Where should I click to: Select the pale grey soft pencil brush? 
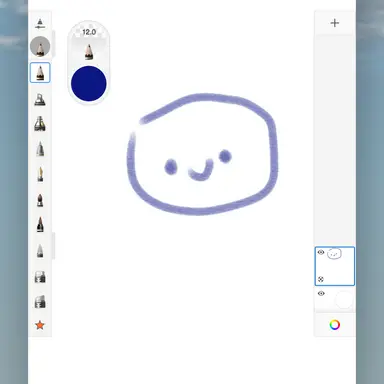point(40,251)
